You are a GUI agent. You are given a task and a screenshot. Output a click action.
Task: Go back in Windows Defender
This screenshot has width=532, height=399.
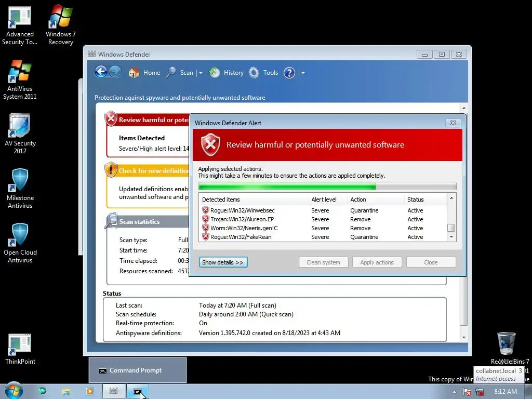click(x=101, y=72)
